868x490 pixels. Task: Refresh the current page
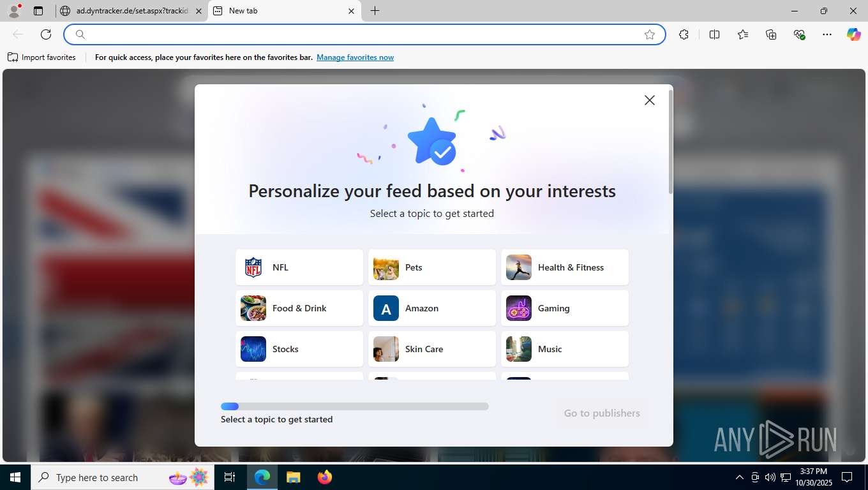[46, 34]
